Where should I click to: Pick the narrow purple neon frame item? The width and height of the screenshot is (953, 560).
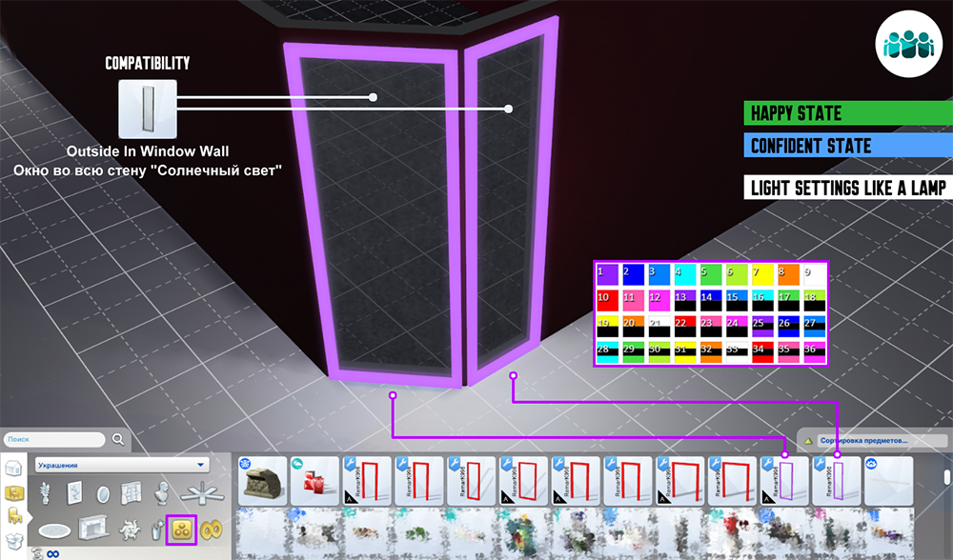tap(837, 481)
